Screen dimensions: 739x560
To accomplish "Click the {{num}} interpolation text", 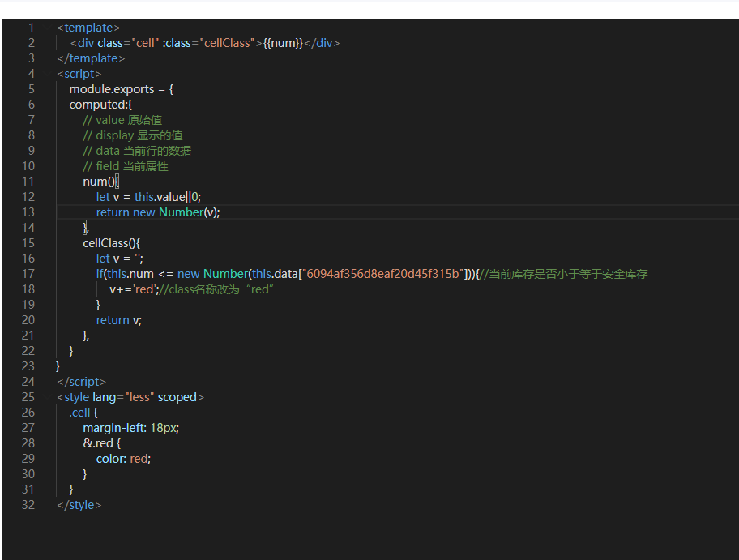I will (283, 43).
